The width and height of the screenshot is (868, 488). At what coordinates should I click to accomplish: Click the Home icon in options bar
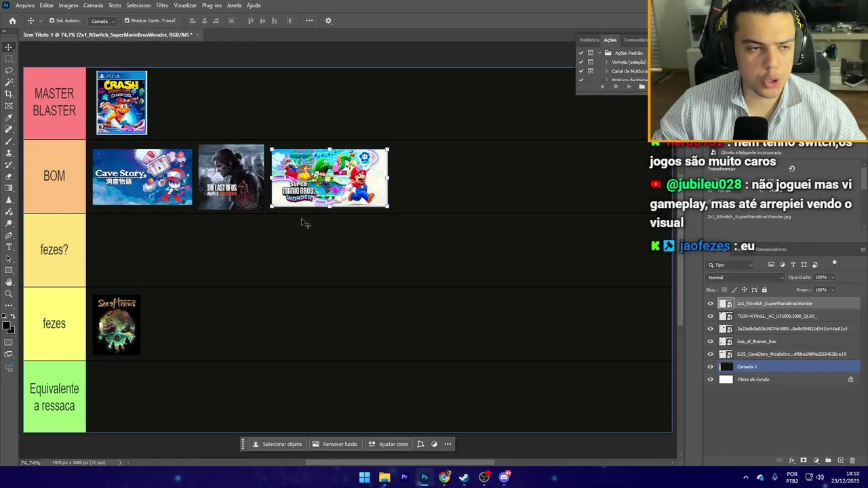click(12, 21)
